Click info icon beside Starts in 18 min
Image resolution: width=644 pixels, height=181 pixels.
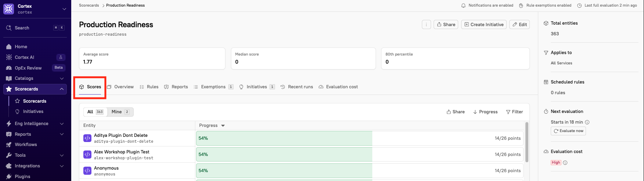(587, 122)
